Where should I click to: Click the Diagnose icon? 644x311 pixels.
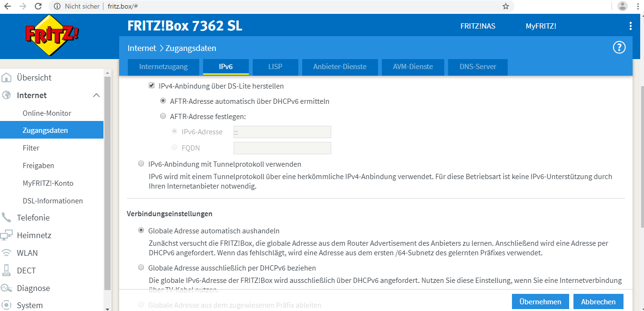coord(7,288)
